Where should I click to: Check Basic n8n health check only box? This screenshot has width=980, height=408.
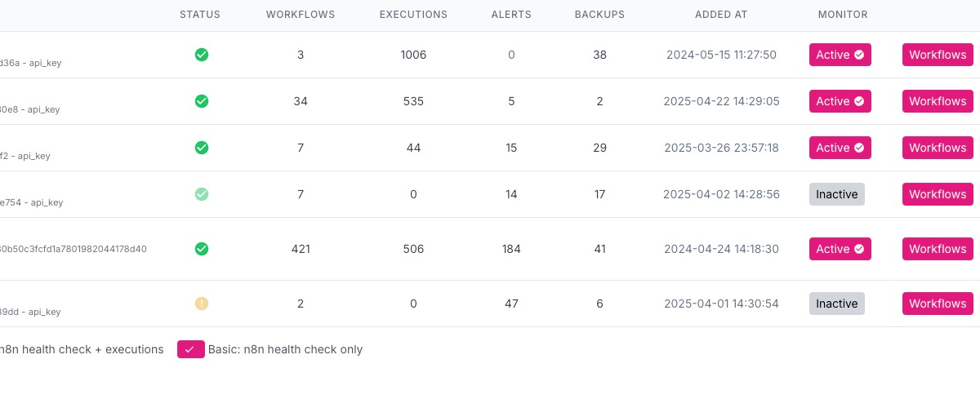click(190, 349)
